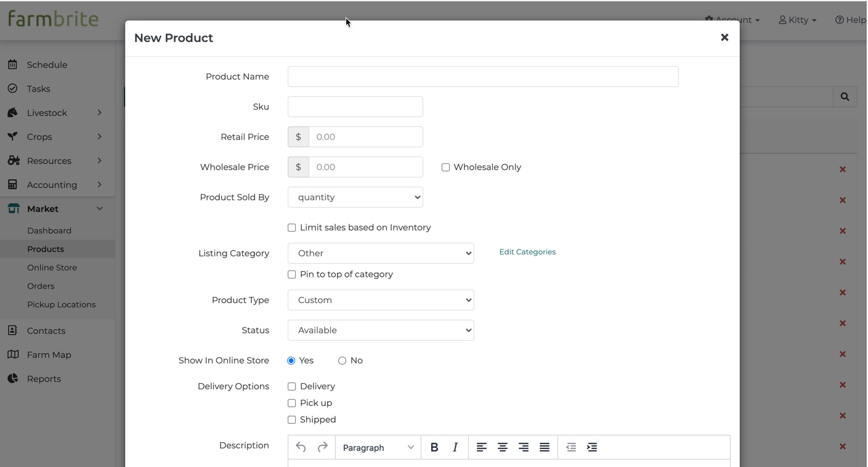Click the Edit Categories link
This screenshot has height=467, width=868.
(527, 252)
